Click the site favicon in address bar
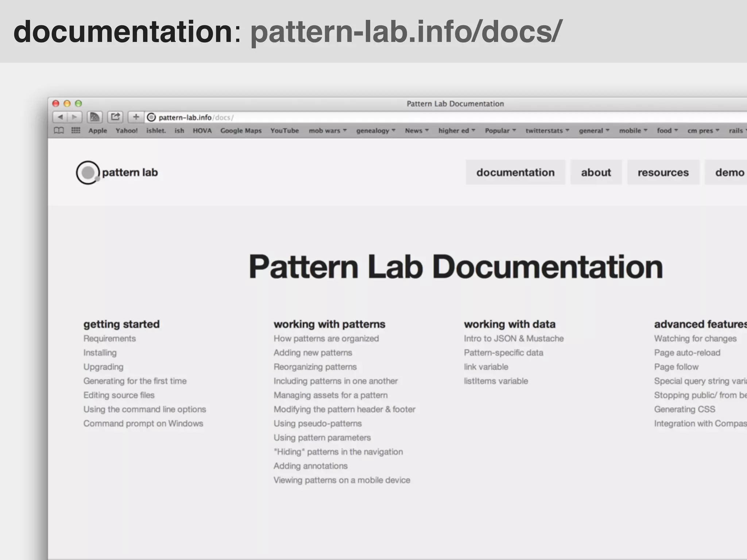The image size is (747, 560). click(x=151, y=117)
